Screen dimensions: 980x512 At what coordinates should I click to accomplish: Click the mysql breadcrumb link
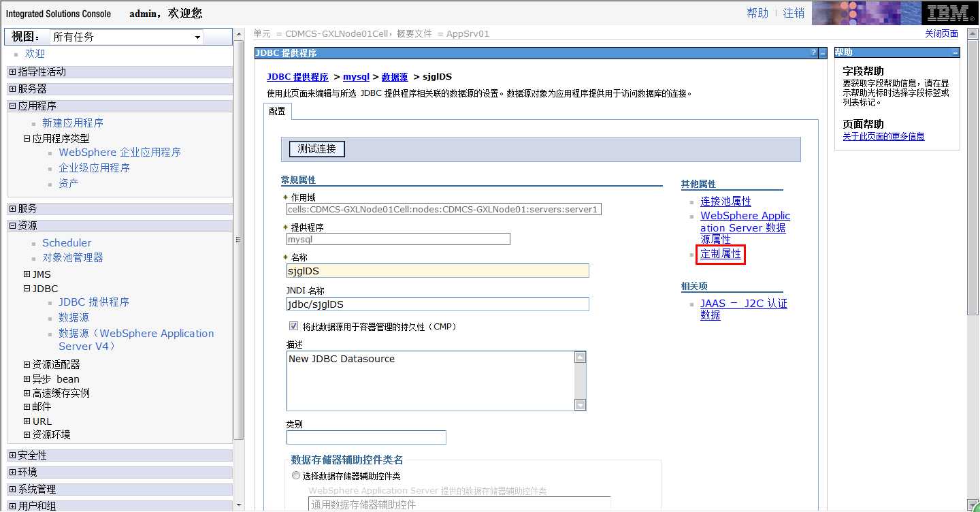coord(356,77)
